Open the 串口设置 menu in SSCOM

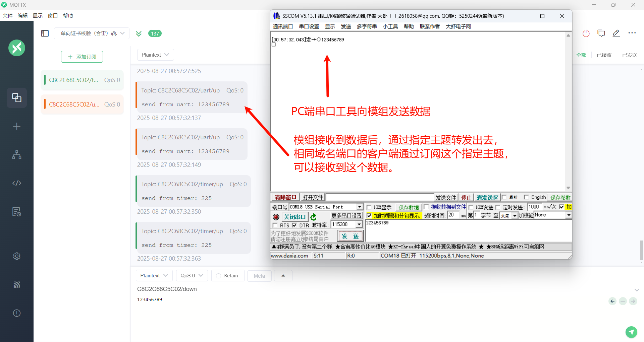tap(309, 26)
